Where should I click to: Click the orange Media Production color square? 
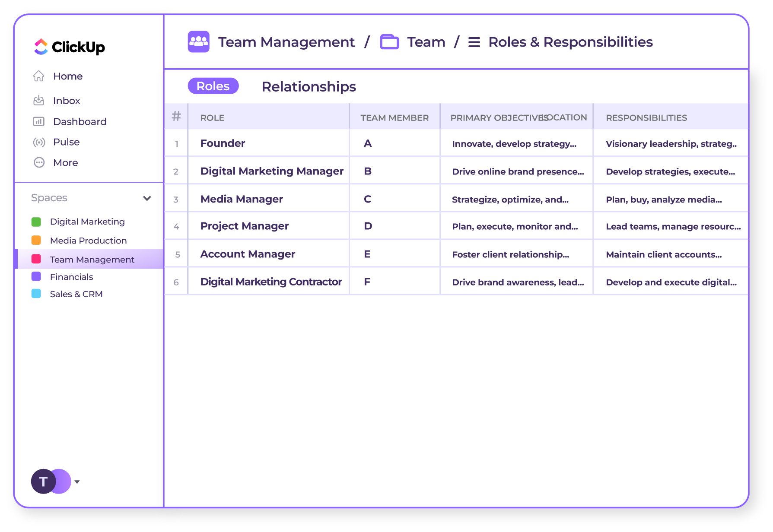36,241
